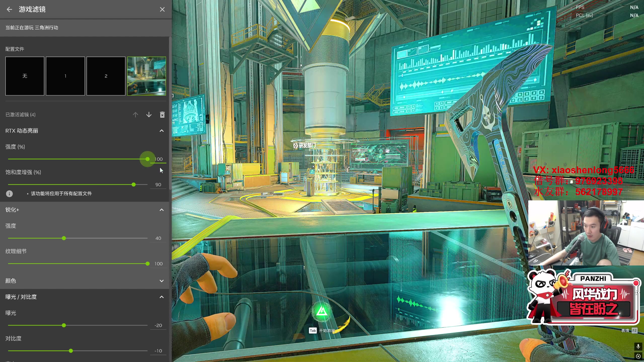
Task: Collapse the 锐化+ section
Action: [162, 210]
